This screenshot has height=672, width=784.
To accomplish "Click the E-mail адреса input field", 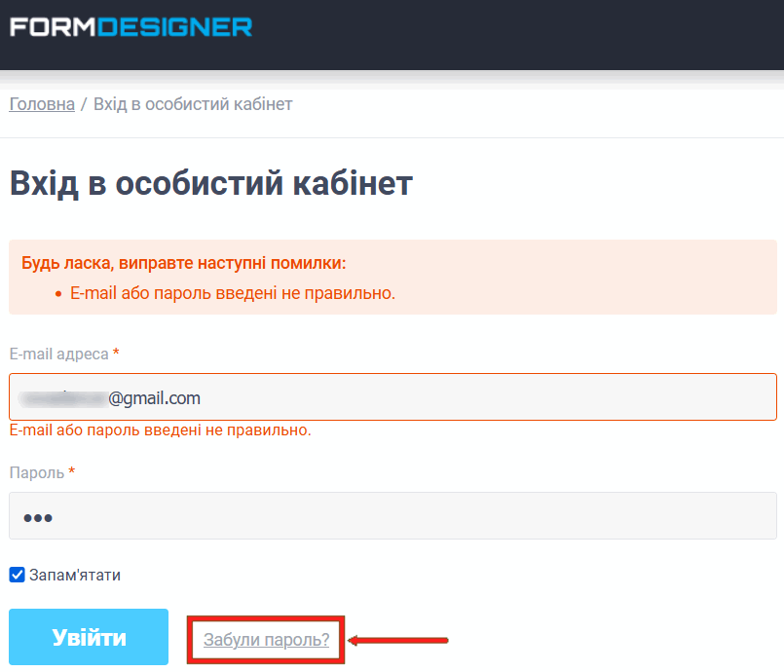I will point(390,397).
